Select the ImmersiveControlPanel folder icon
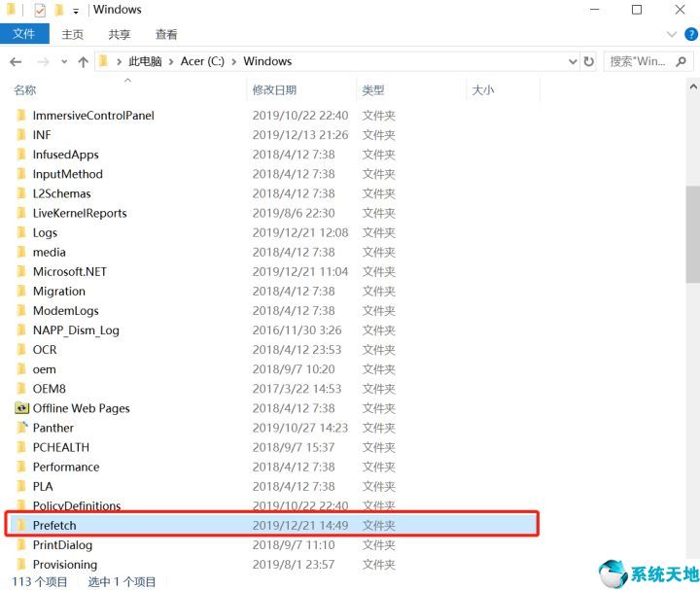The width and height of the screenshot is (700, 590). point(21,115)
